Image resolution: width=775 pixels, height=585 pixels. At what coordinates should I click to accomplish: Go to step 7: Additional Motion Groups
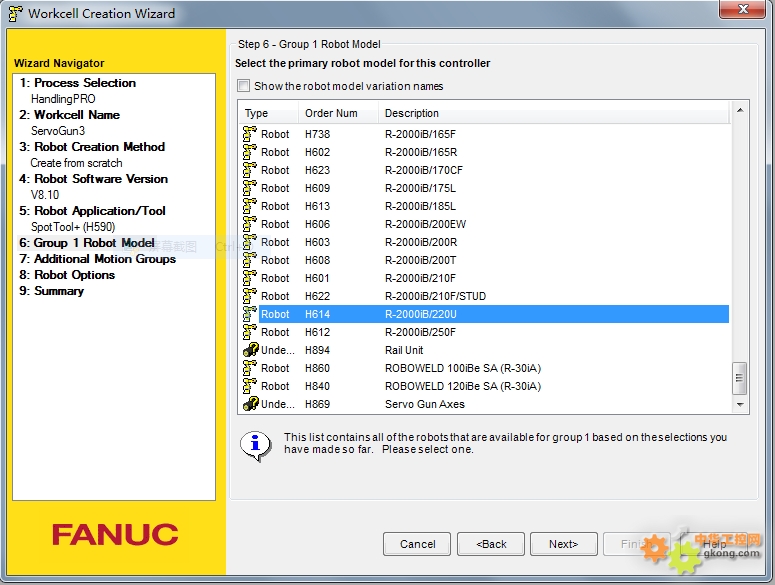(97, 259)
